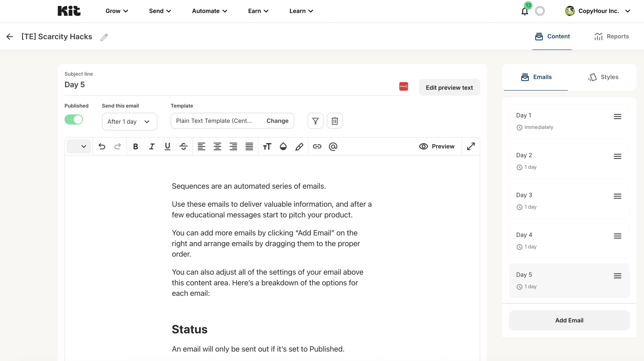Click the paragraph starting 'Sequences are an automated'
This screenshot has height=361, width=644.
pyautogui.click(x=249, y=186)
